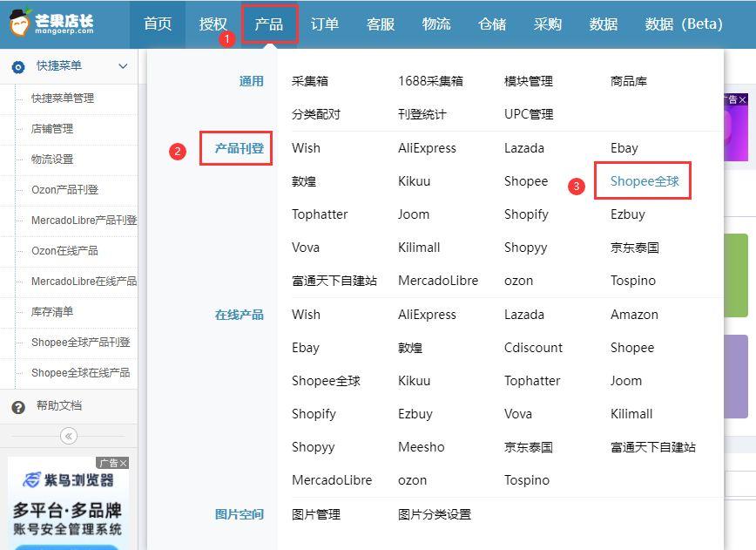The width and height of the screenshot is (756, 550).
Task: Open Cdiscount under 在线产品
Action: [x=533, y=348]
